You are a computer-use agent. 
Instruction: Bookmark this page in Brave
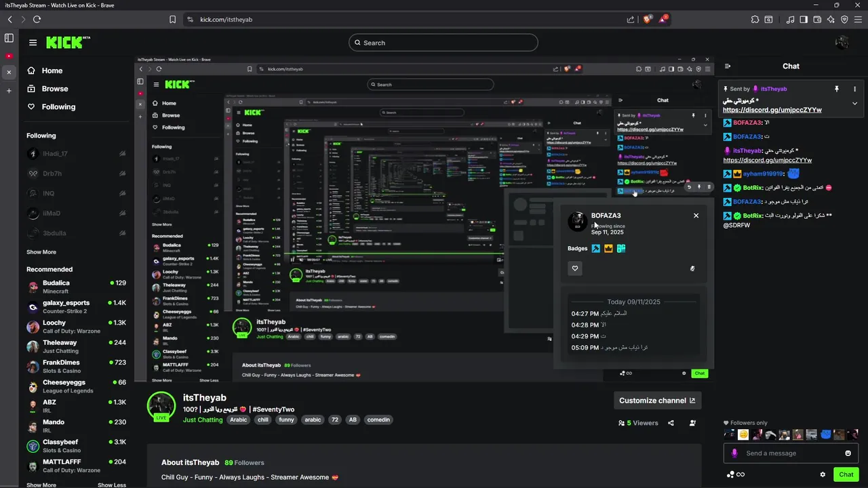[173, 20]
